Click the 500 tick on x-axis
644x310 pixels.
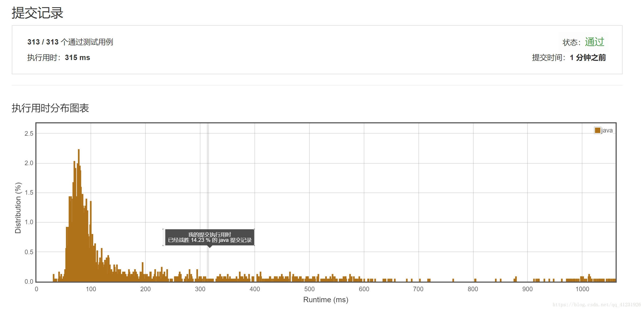point(309,289)
